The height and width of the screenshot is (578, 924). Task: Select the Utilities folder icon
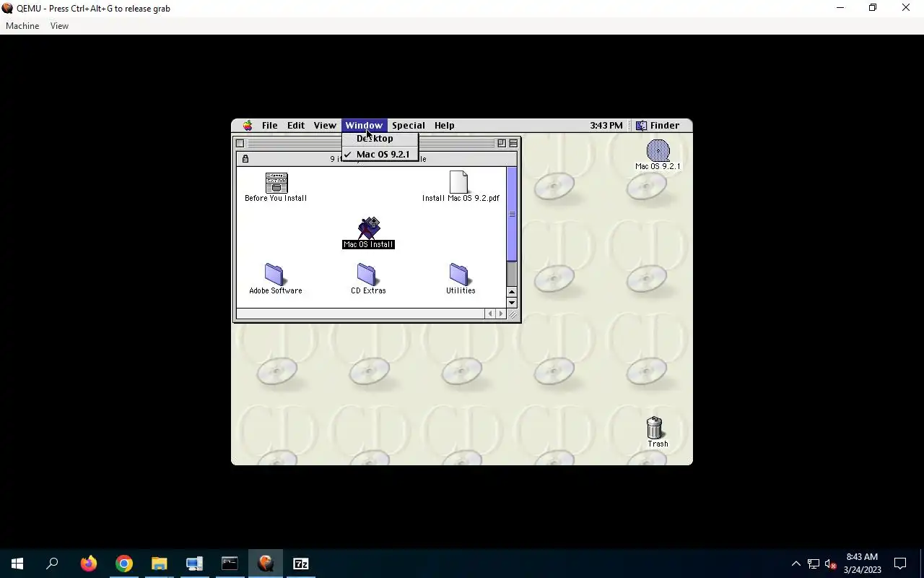point(459,274)
